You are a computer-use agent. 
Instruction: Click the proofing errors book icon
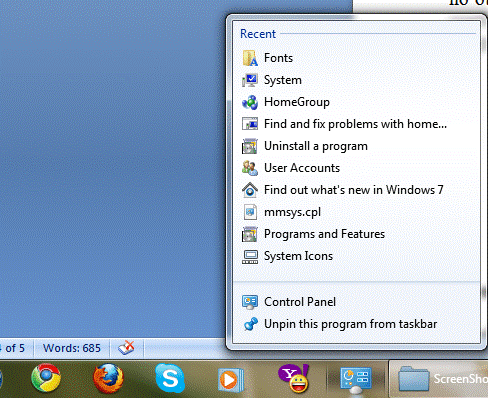[x=126, y=348]
